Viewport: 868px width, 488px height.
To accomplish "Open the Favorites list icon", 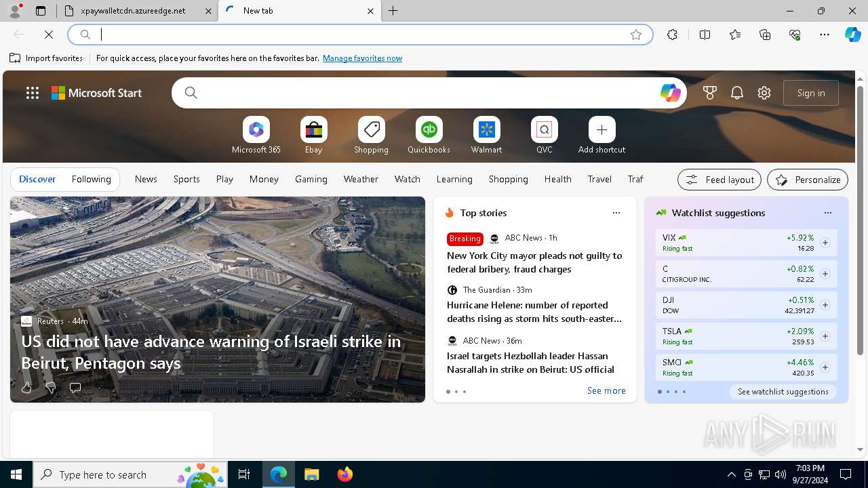I will point(735,35).
